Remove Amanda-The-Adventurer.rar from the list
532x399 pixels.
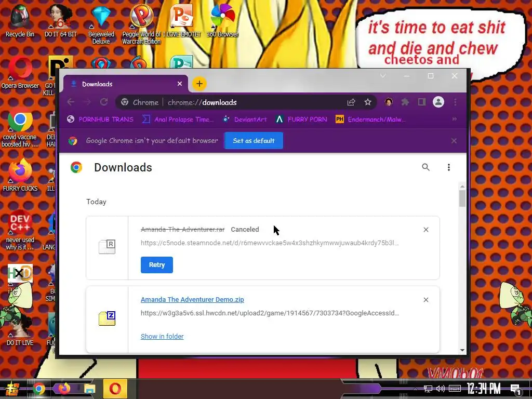point(426,230)
